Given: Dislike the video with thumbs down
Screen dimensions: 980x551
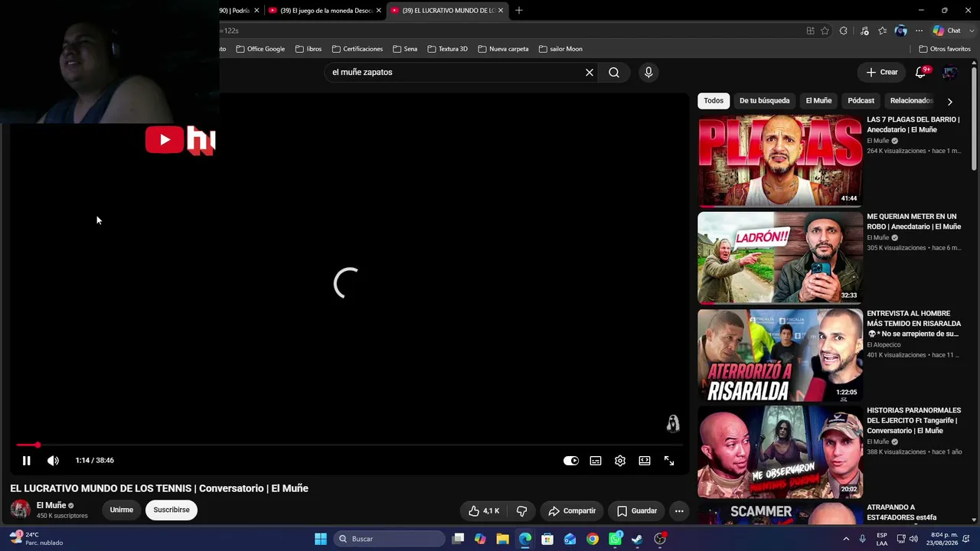Looking at the screenshot, I should click(x=522, y=511).
